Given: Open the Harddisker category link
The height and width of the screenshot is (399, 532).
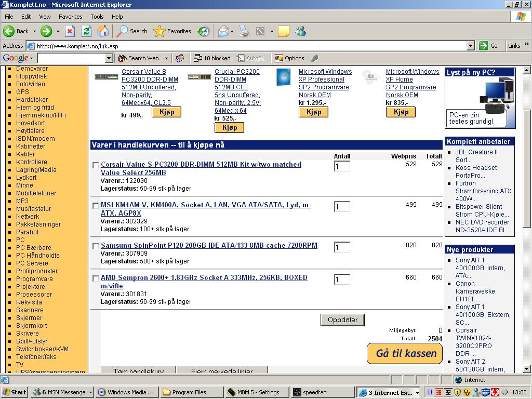Looking at the screenshot, I should [x=32, y=99].
